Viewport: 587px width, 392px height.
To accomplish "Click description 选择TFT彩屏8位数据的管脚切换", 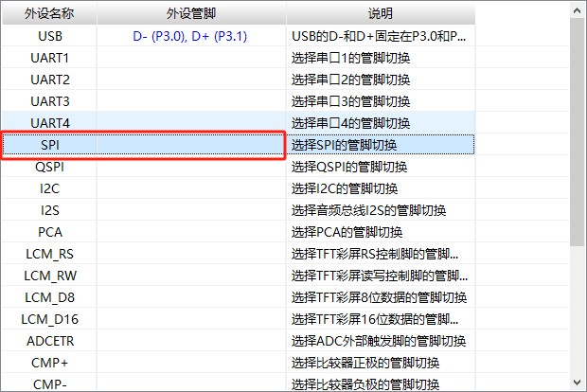I will click(379, 297).
